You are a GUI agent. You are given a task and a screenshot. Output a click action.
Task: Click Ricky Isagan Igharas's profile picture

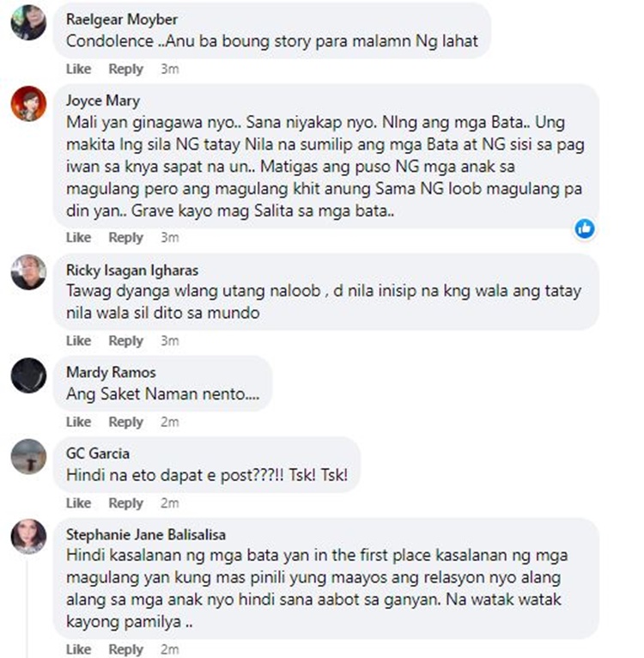pos(28,272)
